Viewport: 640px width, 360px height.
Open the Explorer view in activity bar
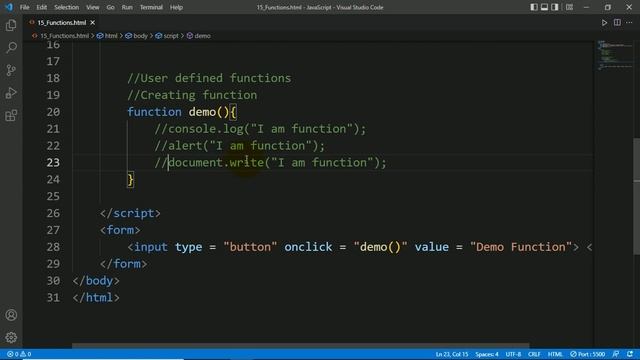coord(11,25)
